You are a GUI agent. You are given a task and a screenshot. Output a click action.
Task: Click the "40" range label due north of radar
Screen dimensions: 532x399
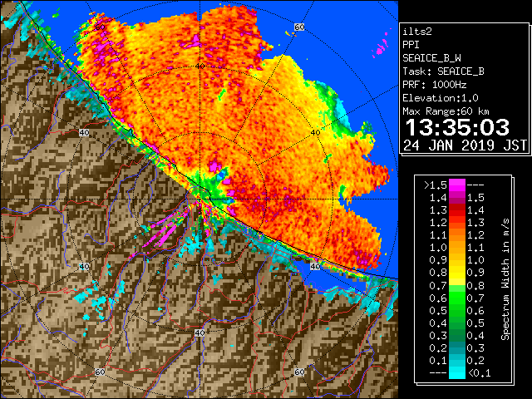point(199,66)
